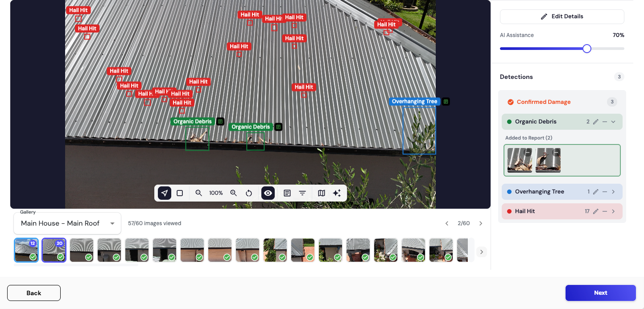Expand the Hail Hit row chevron
The image size is (644, 309).
click(613, 211)
